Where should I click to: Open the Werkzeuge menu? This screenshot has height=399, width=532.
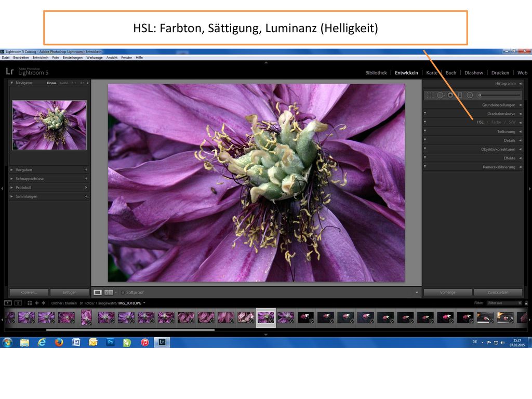95,58
